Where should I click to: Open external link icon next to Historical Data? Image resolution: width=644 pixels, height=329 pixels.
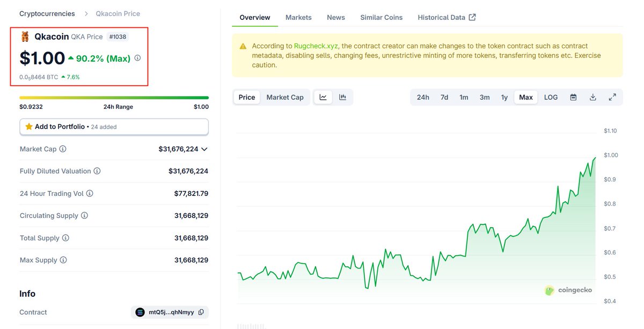(x=472, y=17)
